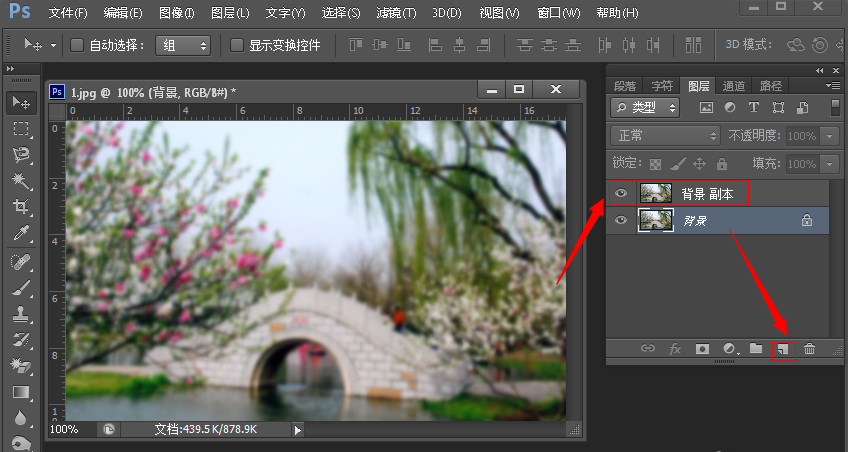Select the Gradient tool
The height and width of the screenshot is (452, 848).
(x=21, y=393)
